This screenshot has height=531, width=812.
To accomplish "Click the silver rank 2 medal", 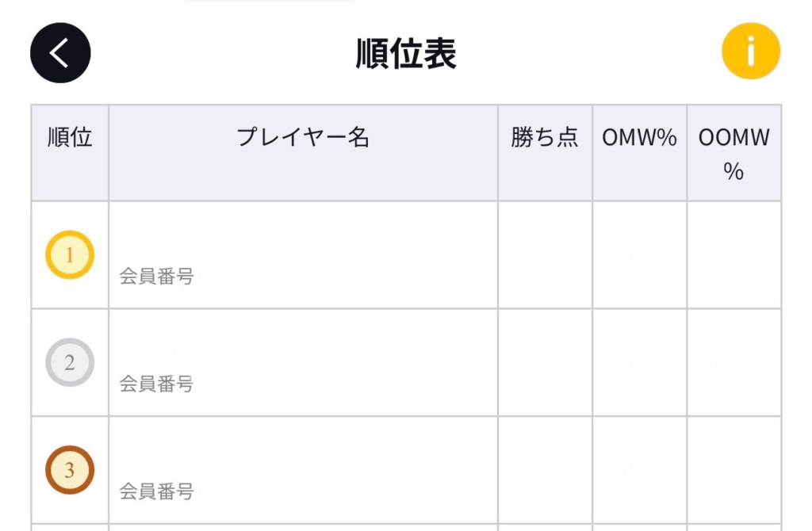I will (x=70, y=362).
